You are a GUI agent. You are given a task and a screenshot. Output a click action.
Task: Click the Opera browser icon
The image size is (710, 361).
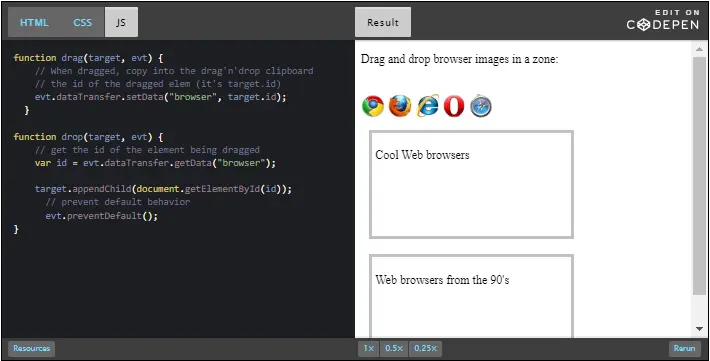point(454,106)
